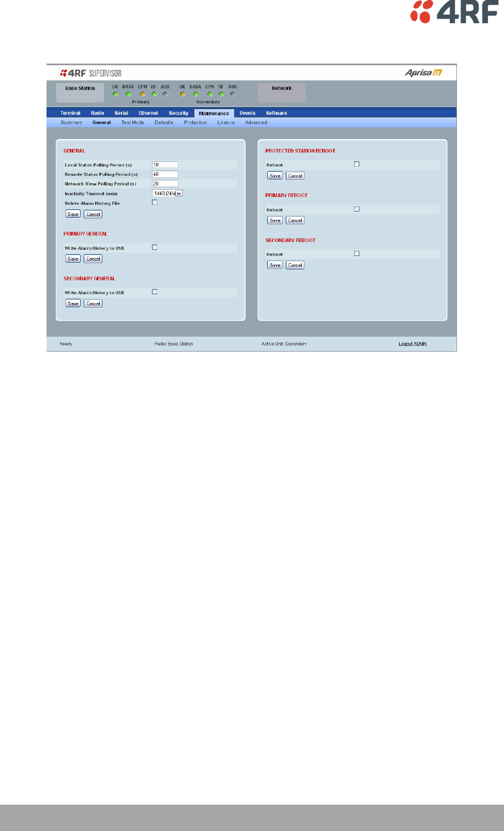Click the Network View Polling Period field
This screenshot has width=504, height=831.
(x=165, y=184)
